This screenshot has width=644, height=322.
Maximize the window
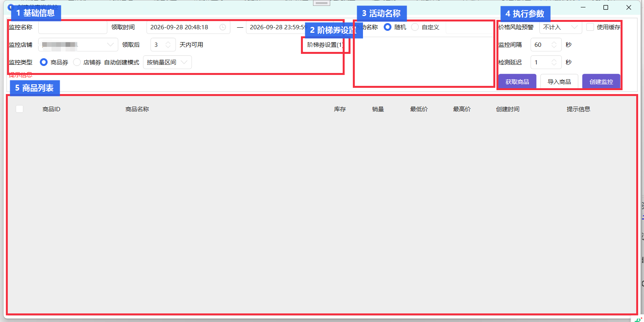(x=606, y=7)
